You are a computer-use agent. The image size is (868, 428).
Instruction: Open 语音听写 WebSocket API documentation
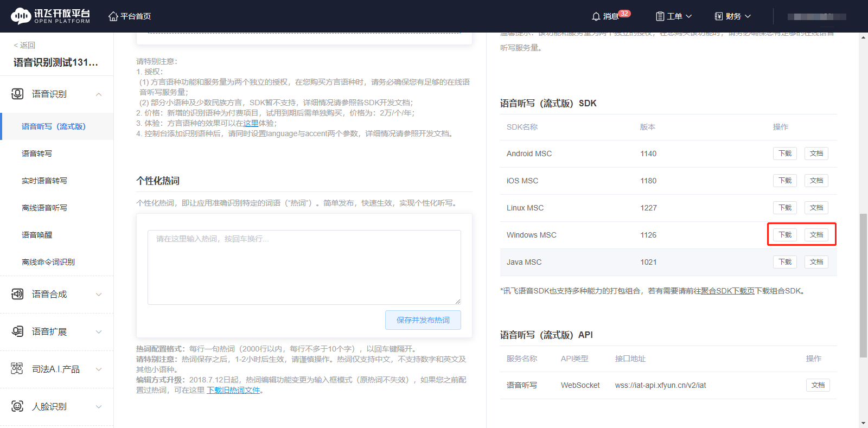point(818,385)
